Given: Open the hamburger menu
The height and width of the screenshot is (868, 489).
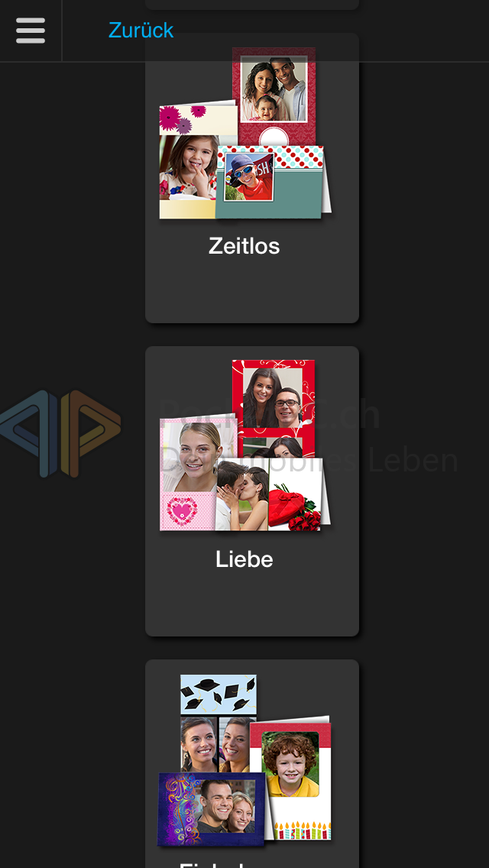Looking at the screenshot, I should point(31,31).
